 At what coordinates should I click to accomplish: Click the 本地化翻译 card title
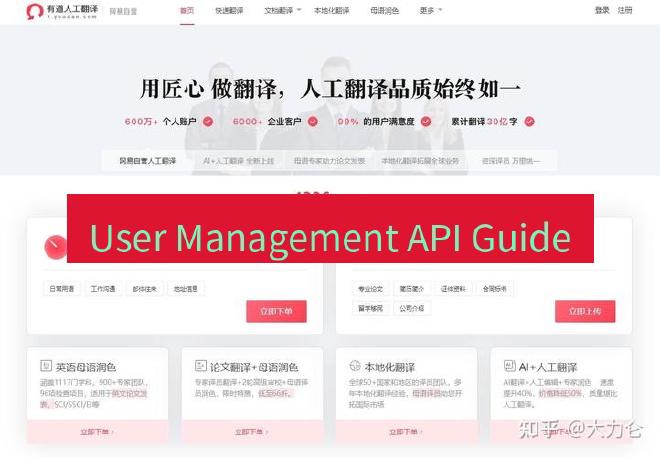(390, 367)
